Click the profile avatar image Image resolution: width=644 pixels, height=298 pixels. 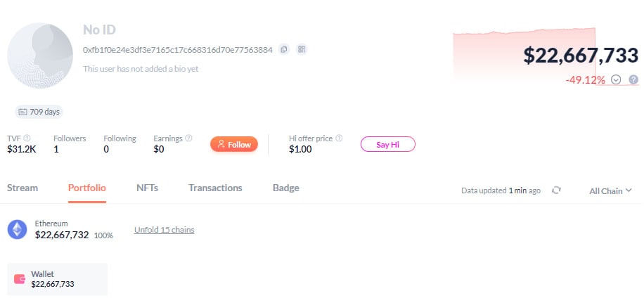pos(38,56)
